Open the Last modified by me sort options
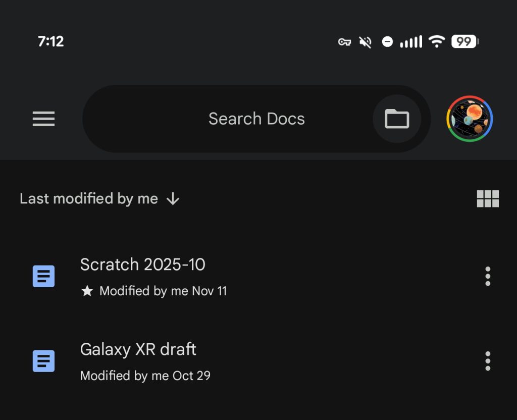 [x=88, y=198]
